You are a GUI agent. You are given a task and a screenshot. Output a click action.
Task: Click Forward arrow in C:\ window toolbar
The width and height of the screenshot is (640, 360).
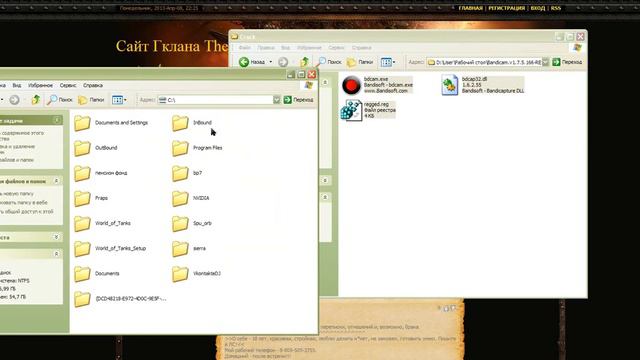point(14,100)
